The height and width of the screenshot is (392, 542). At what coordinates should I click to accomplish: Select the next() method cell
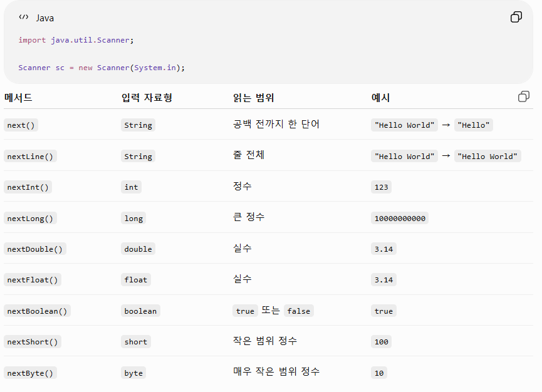21,125
